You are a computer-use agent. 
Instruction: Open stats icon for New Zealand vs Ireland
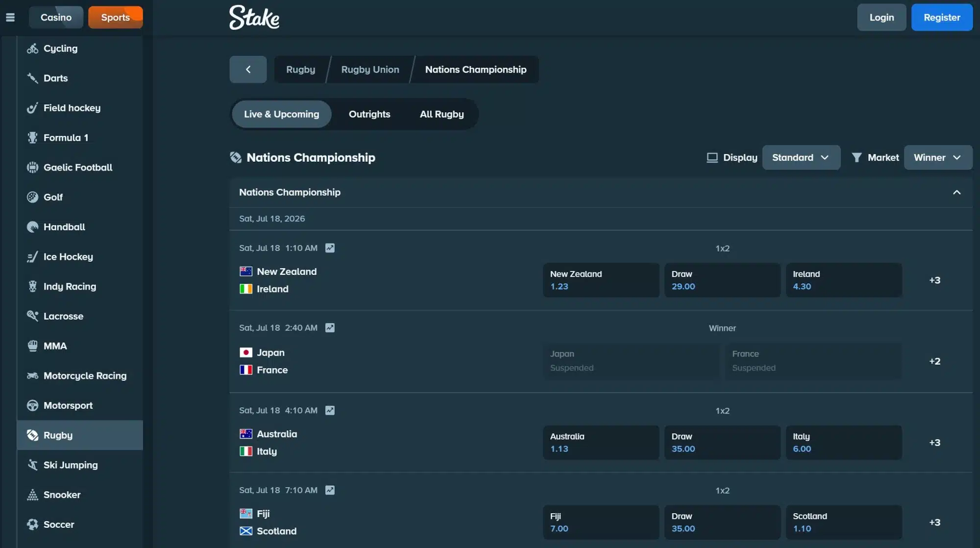330,248
